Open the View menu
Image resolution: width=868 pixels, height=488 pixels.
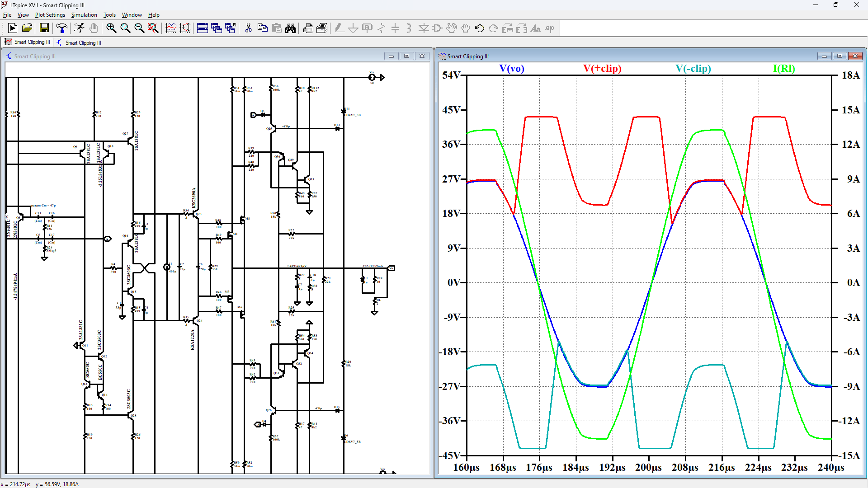tap(23, 15)
